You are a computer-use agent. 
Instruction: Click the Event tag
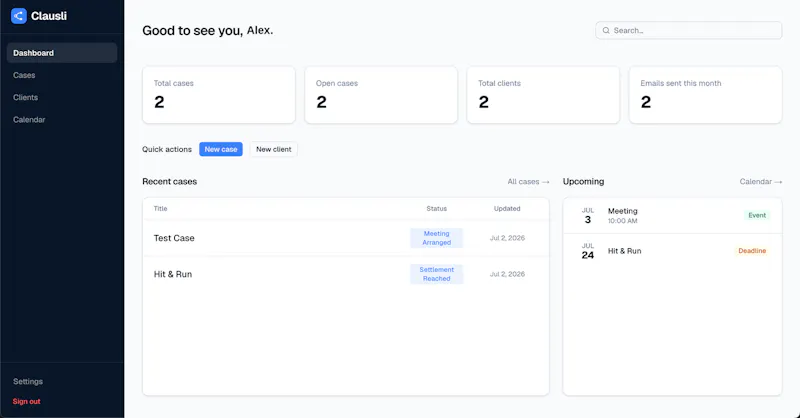tap(757, 215)
